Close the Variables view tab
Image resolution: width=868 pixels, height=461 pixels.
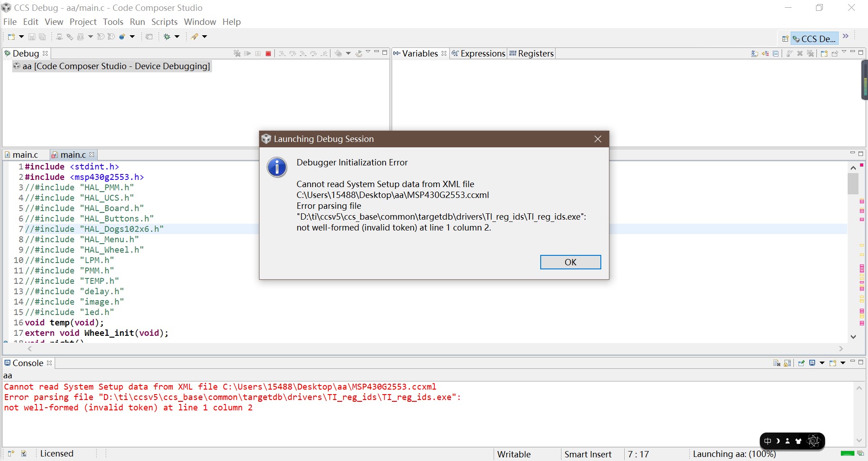coord(444,53)
